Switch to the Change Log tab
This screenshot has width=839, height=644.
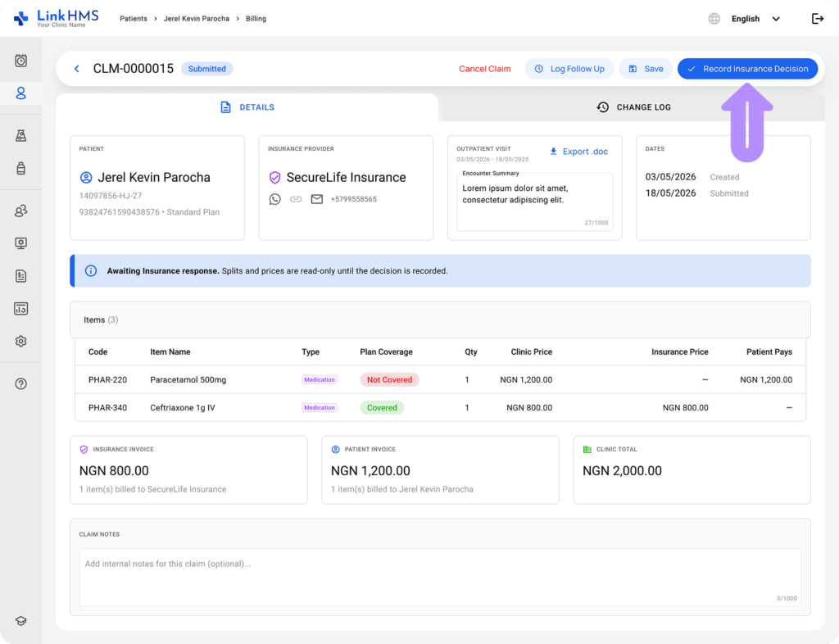click(633, 107)
